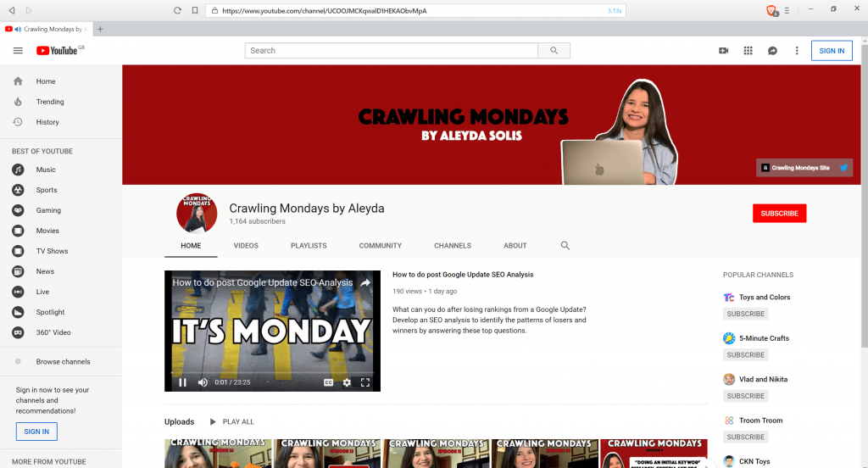Open video player settings gear
Screen dimensions: 868x468
[x=347, y=382]
